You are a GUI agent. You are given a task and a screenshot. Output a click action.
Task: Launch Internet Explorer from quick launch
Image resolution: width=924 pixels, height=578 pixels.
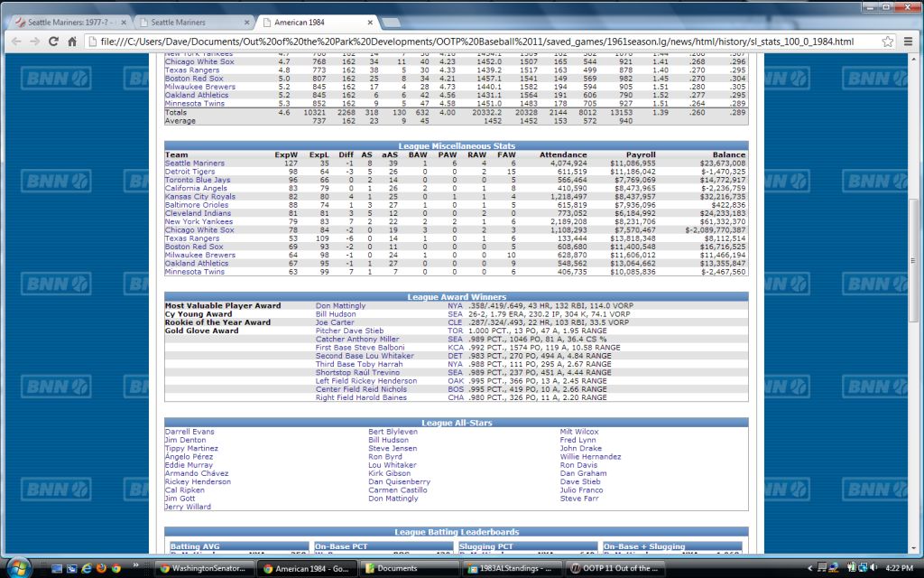[87, 569]
